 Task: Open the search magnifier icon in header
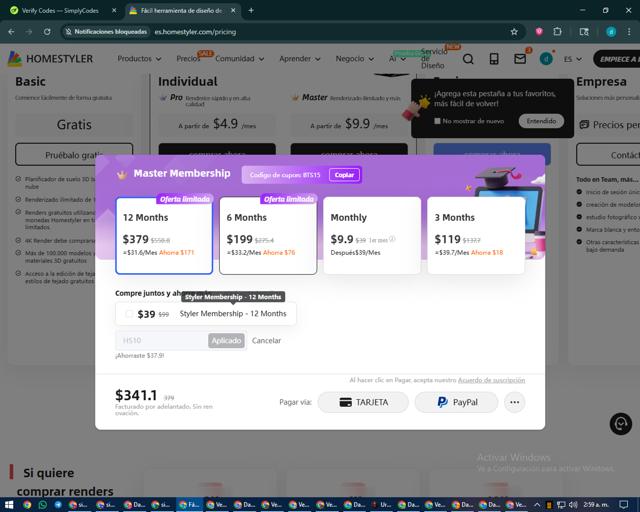coord(468,59)
